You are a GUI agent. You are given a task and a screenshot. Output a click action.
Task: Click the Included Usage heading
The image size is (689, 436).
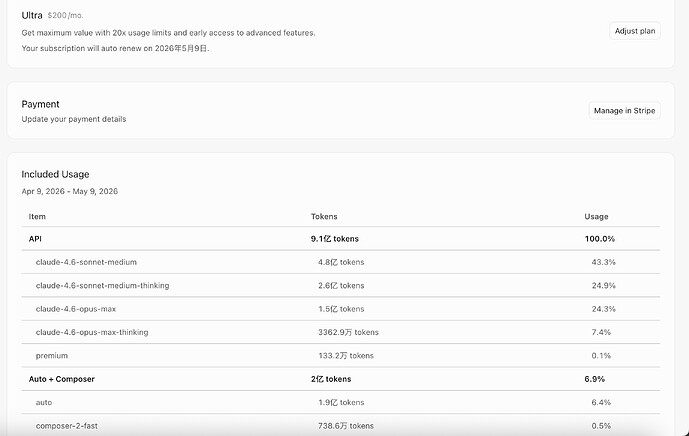click(x=55, y=174)
